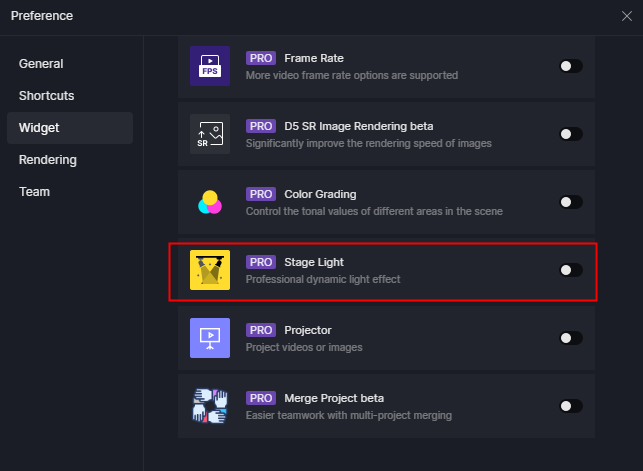Image resolution: width=643 pixels, height=471 pixels.
Task: Go to the Shortcuts tab
Action: [x=46, y=96]
